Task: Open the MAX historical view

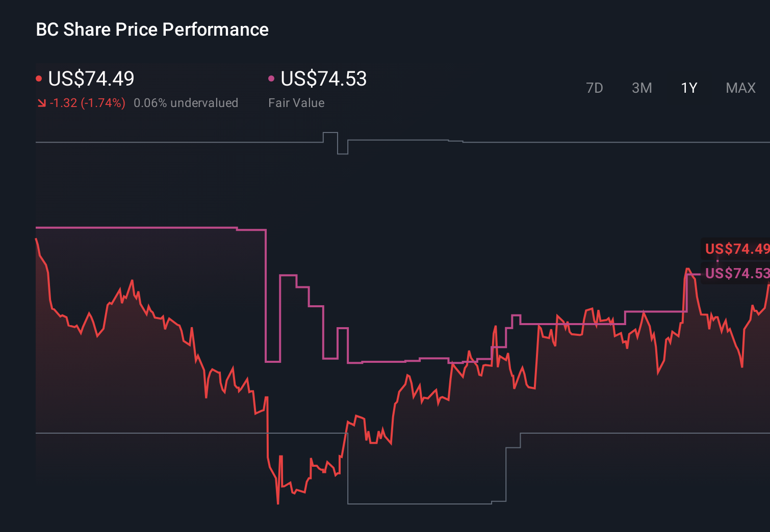Action: 740,88
